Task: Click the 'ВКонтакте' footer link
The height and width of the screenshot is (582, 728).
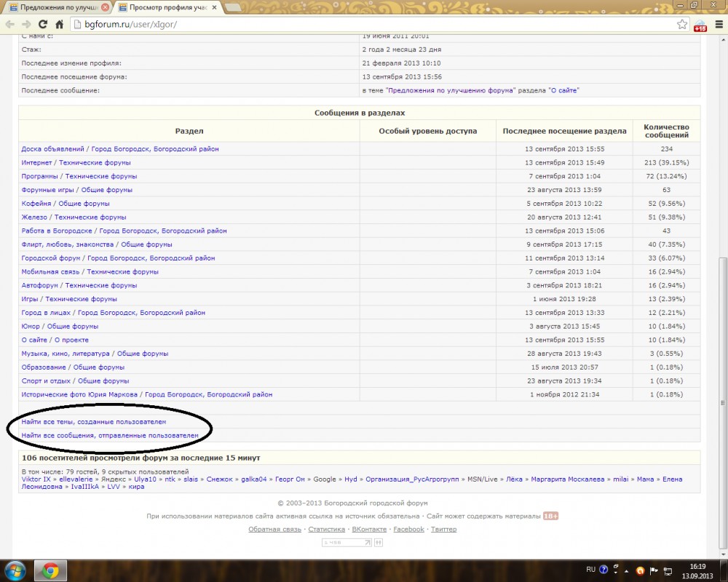Action: pos(369,529)
